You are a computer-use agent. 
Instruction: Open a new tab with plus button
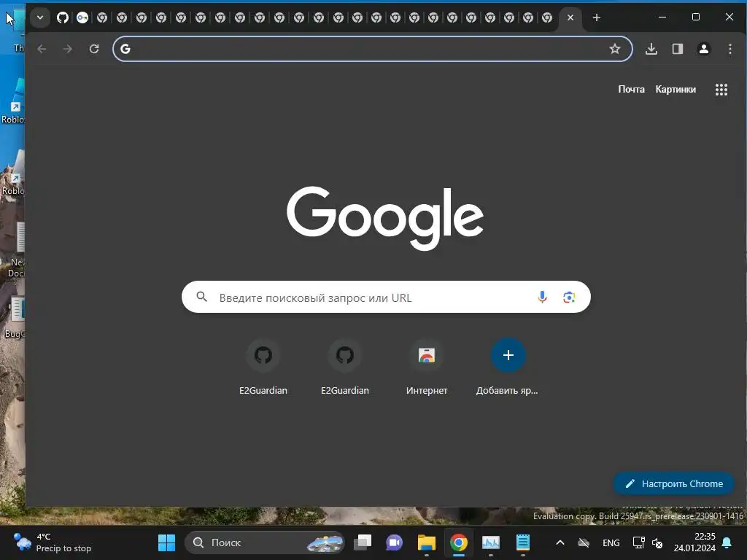(x=597, y=17)
